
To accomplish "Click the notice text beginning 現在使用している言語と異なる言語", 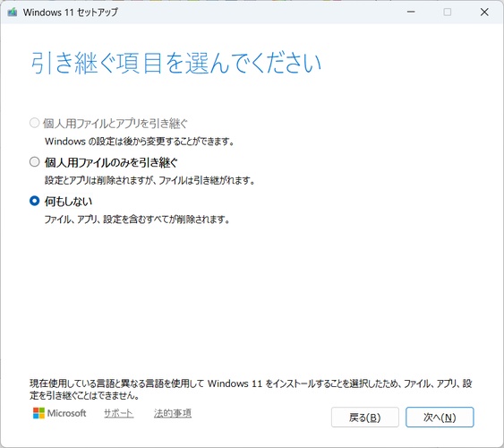I will tap(251, 389).
